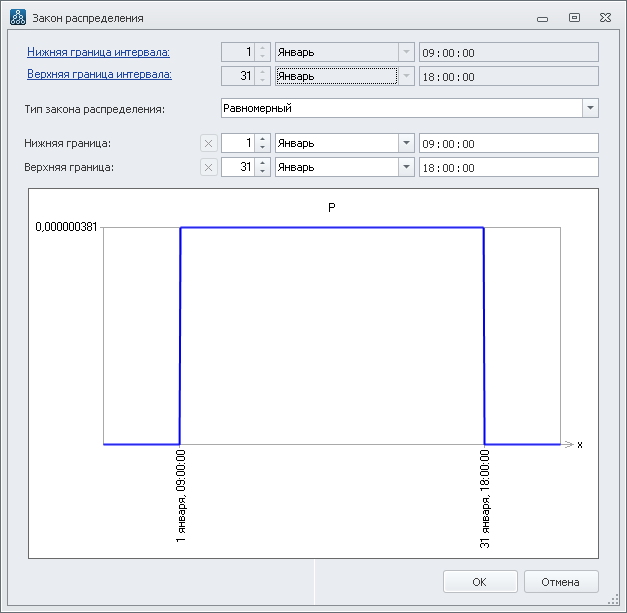
Task: Clear the Нижняя граница value with X button
Action: tap(208, 143)
